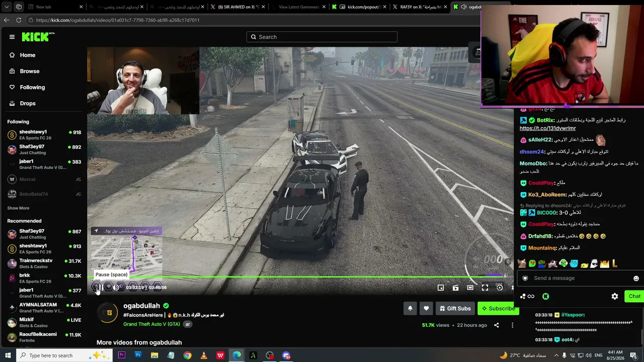
Task: Close the New tab browser tab
Action: pos(82,7)
